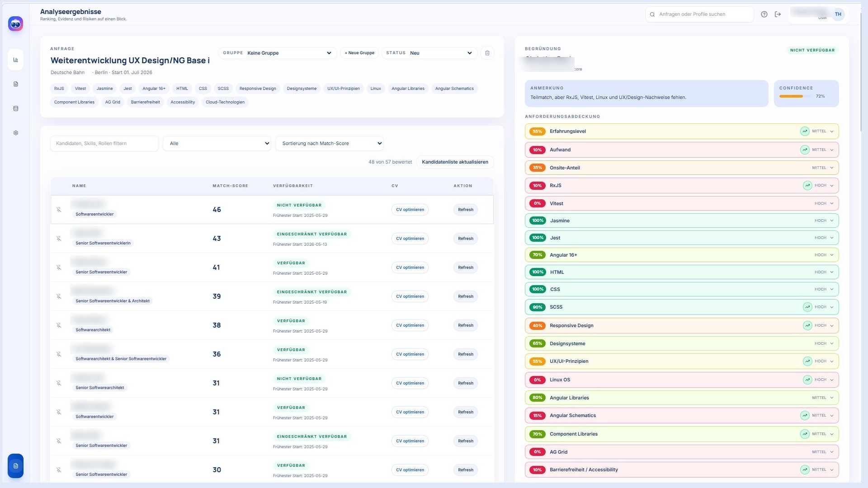Click the NICHT VERFÜGBAR badge in Begründung panel
868x488 pixels.
coord(812,50)
